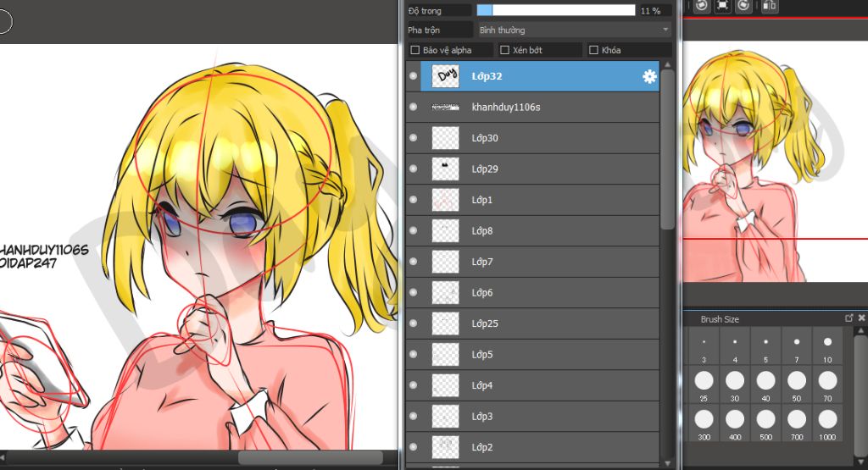Click the Lớp25 layer thumbnail
Viewport: 868px width, 470px height.
pyautogui.click(x=446, y=323)
